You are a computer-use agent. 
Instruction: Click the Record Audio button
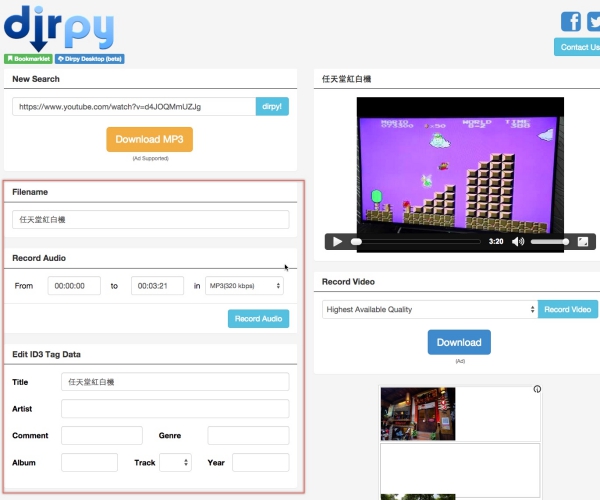pos(258,319)
